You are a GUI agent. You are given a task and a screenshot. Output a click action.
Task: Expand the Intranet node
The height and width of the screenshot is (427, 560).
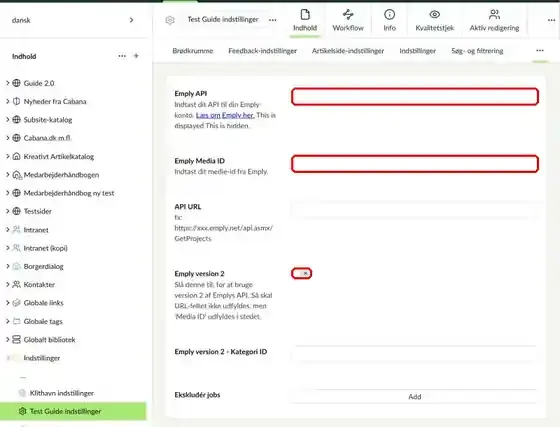[8, 230]
